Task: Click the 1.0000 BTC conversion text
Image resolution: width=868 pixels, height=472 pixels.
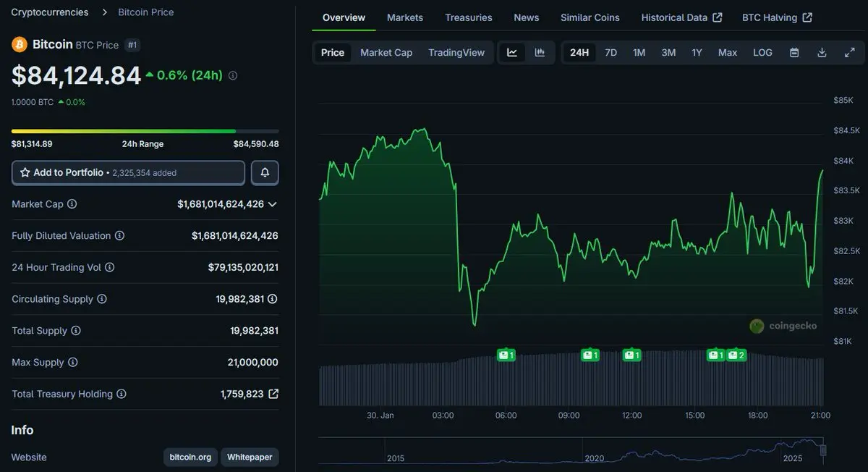Action: (x=33, y=102)
